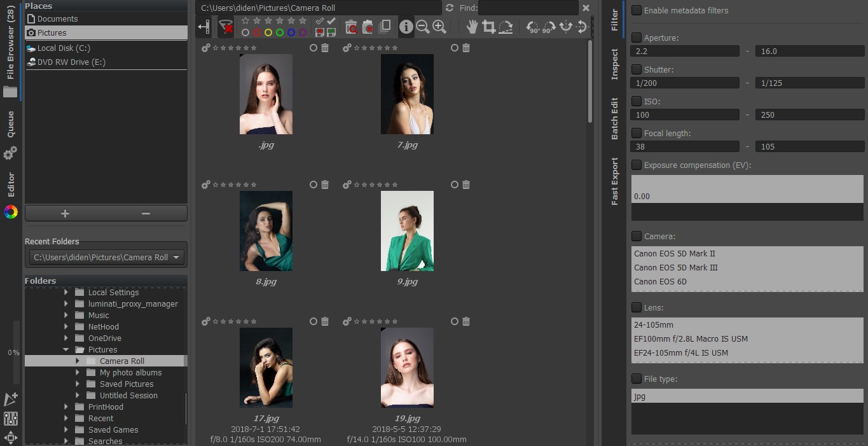Add current folder to Places
Image resolution: width=868 pixels, height=446 pixels.
pyautogui.click(x=65, y=213)
